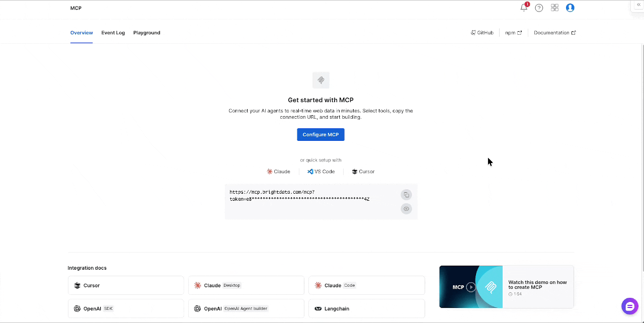Open the OpenAI SDK integration doc card

point(126,308)
